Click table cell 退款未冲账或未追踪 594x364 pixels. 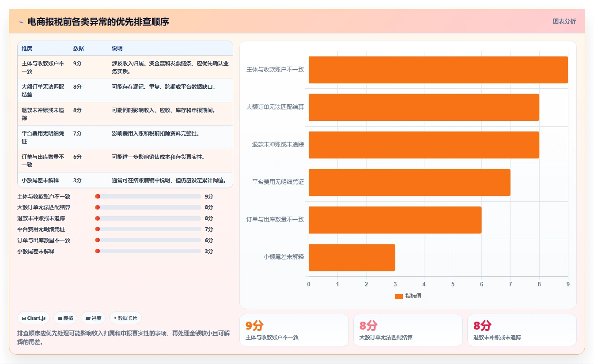[43, 114]
